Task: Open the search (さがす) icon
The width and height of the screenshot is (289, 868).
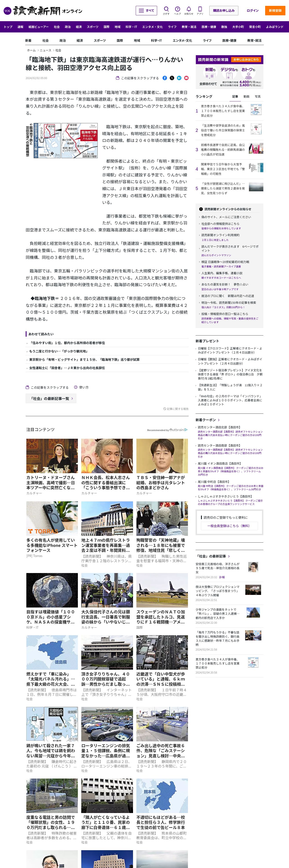Action: click(x=166, y=10)
